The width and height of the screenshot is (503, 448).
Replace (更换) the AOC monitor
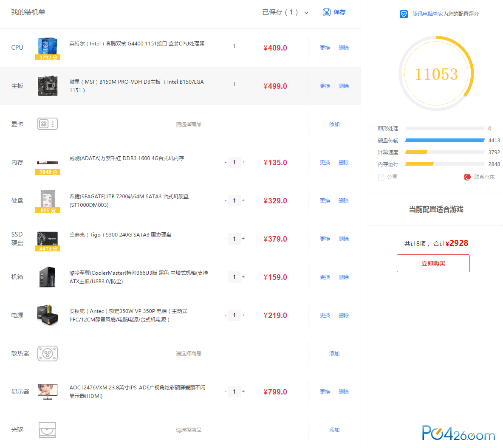pyautogui.click(x=325, y=392)
